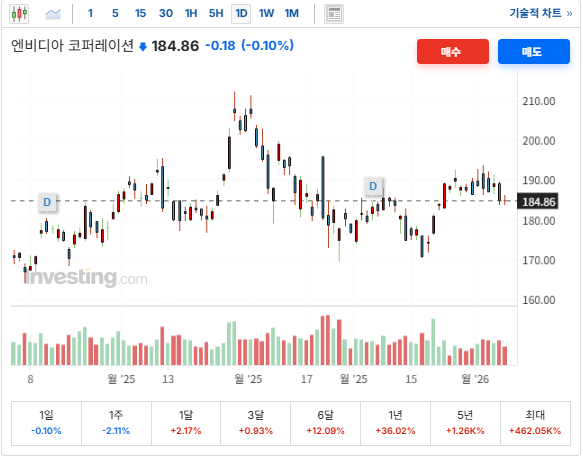
Task: Select the 1달 period showing +2.17%
Action: (x=186, y=423)
